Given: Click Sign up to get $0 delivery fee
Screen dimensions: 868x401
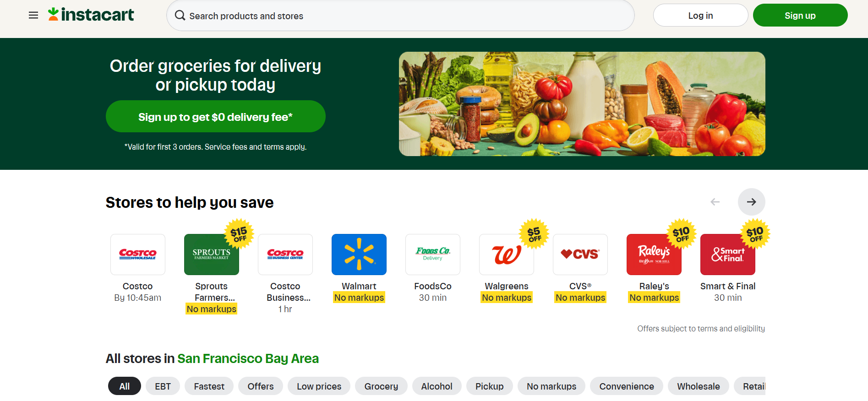Looking at the screenshot, I should point(216,116).
